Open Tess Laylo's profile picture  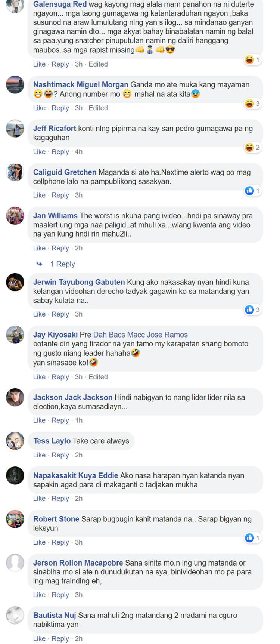(15, 441)
